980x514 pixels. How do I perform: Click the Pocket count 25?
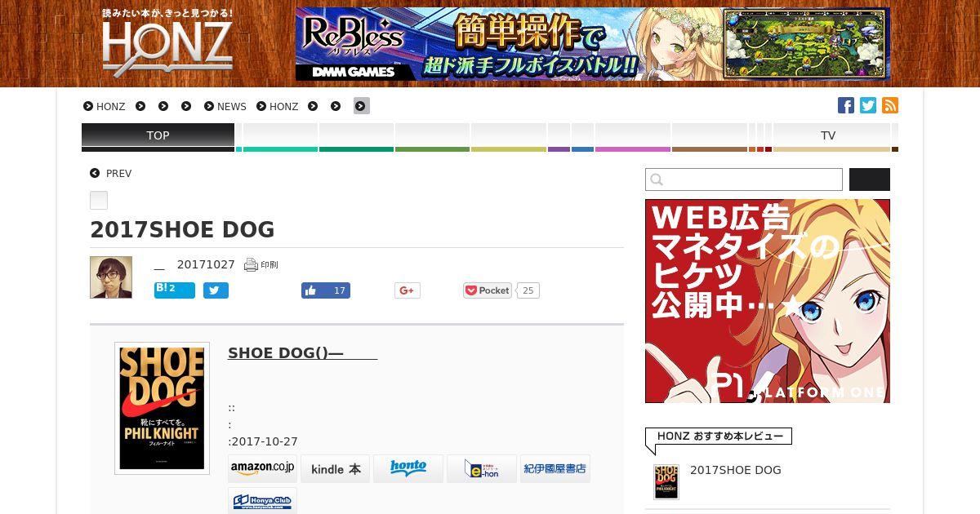[528, 290]
